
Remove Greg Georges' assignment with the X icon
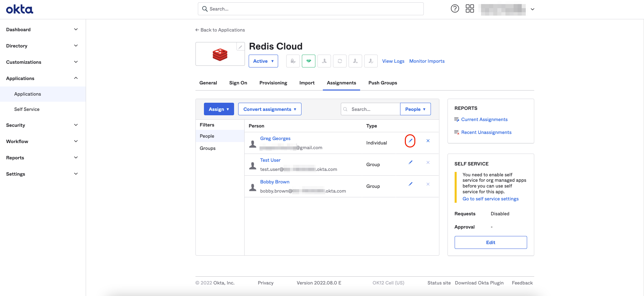click(x=428, y=141)
